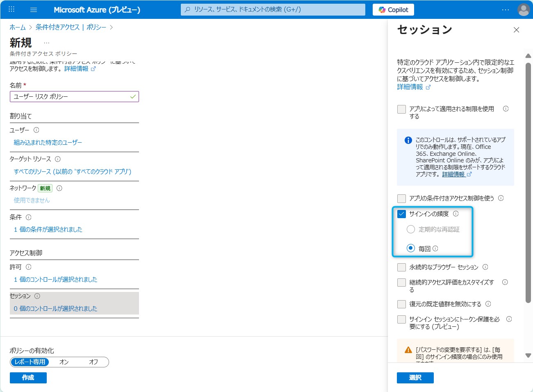This screenshot has width=533, height=392.
Task: Click info icon for アプリによって適用される制限
Action: (506, 109)
